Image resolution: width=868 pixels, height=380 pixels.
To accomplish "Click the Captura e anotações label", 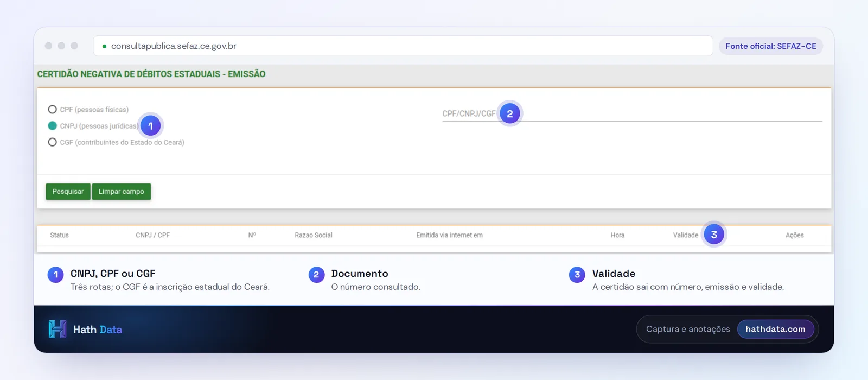I will [x=688, y=329].
